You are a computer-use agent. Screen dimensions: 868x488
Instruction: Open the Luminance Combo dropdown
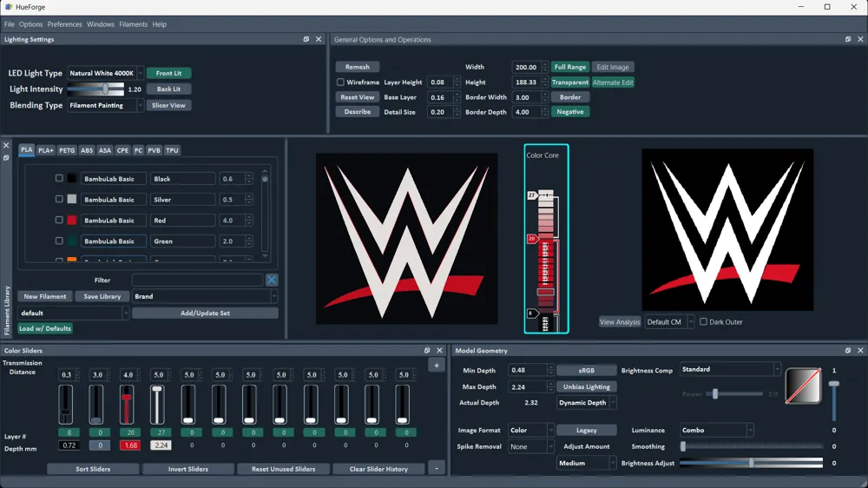[716, 430]
